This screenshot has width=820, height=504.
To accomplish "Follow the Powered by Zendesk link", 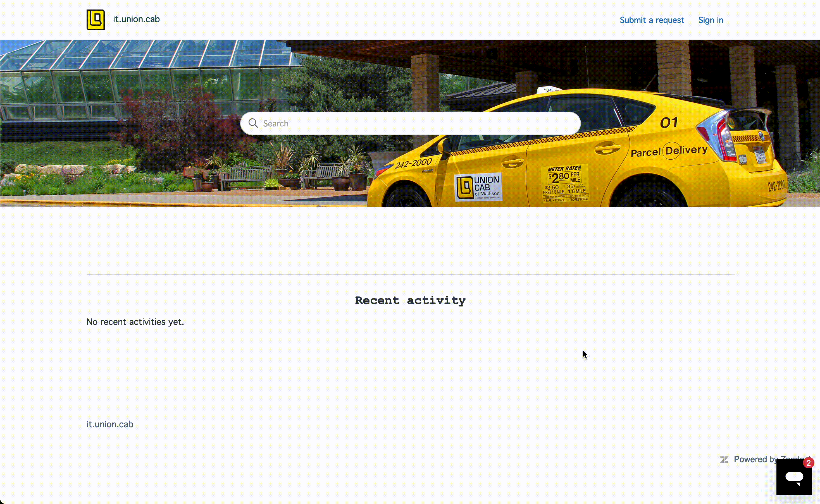I will [x=772, y=459].
